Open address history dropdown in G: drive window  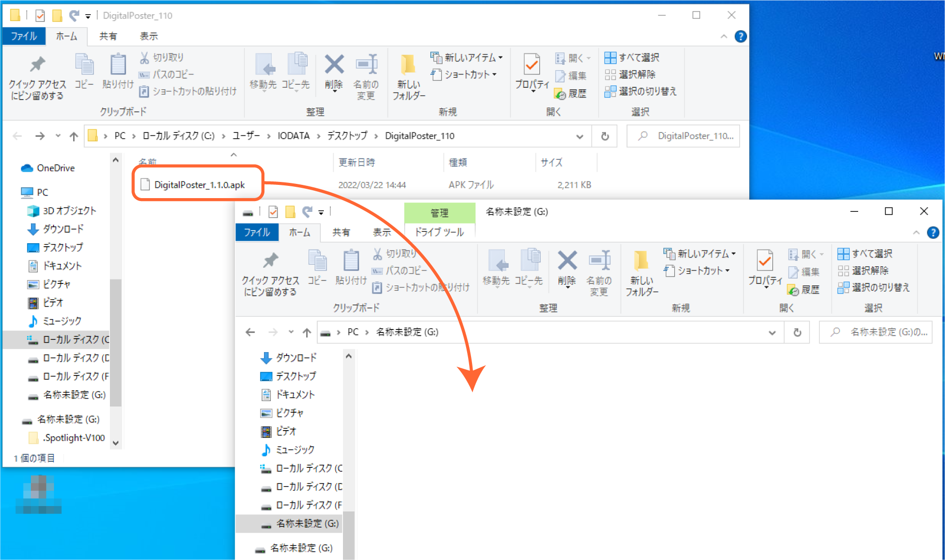coord(772,332)
